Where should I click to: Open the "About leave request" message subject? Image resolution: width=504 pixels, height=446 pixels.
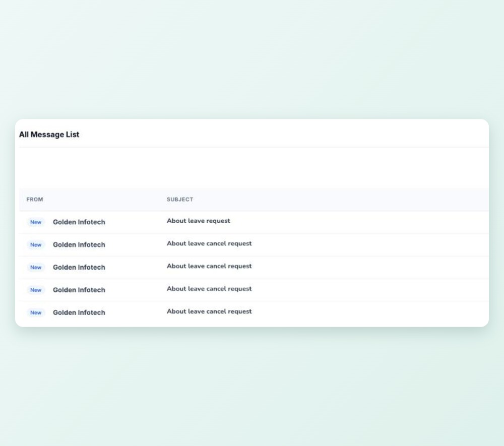(198, 221)
